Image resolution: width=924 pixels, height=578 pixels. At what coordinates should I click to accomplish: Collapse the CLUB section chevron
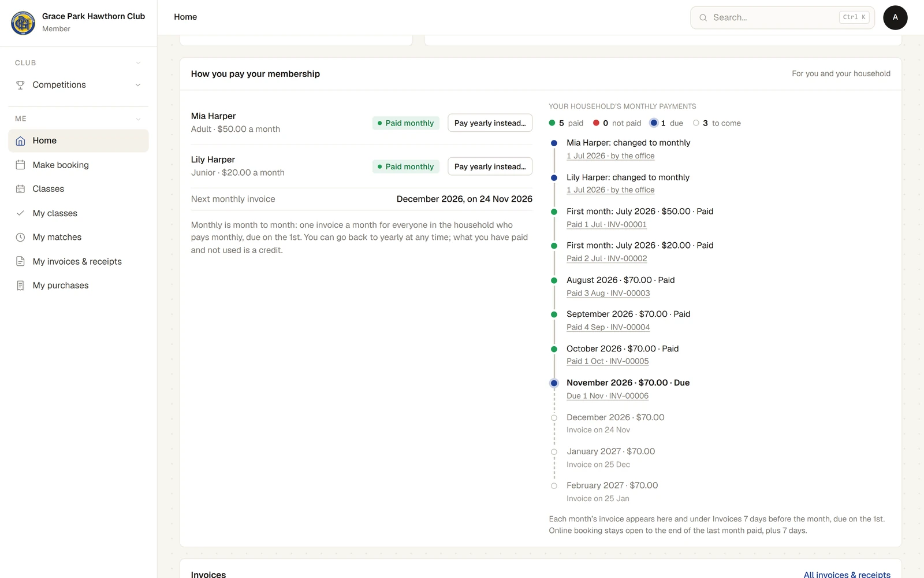point(138,63)
